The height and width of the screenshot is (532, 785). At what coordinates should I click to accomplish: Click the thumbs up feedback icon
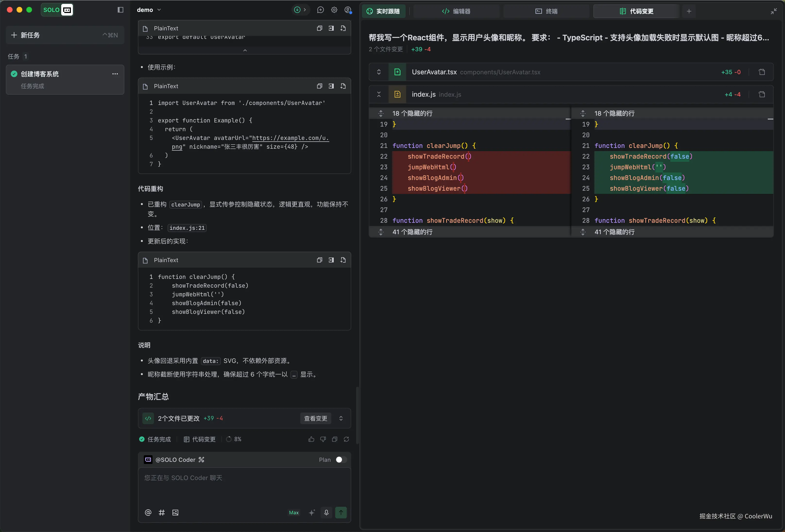pos(311,439)
